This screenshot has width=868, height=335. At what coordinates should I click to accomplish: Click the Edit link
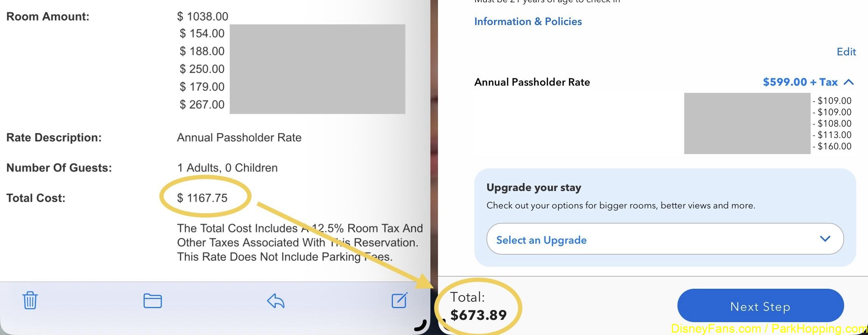(x=846, y=52)
